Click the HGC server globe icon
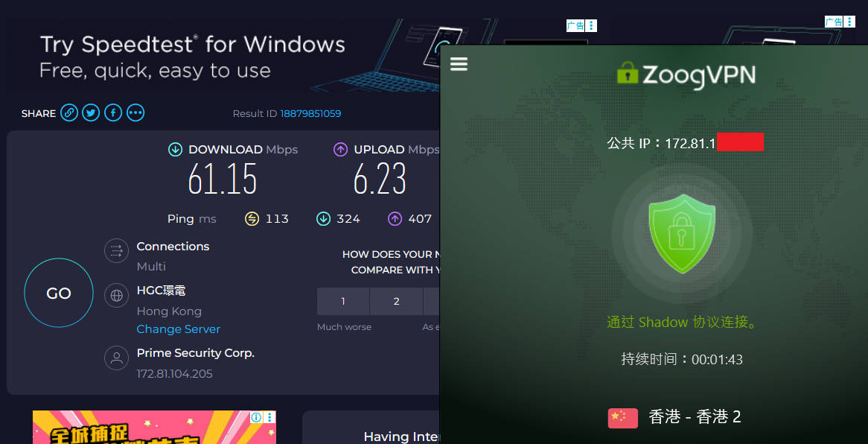868x444 pixels. [116, 295]
